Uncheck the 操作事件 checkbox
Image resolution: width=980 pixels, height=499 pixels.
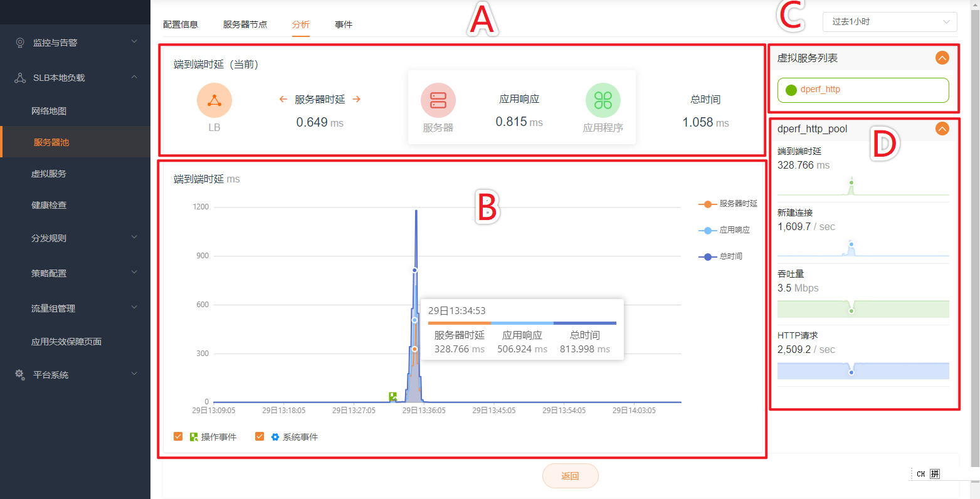click(x=178, y=436)
